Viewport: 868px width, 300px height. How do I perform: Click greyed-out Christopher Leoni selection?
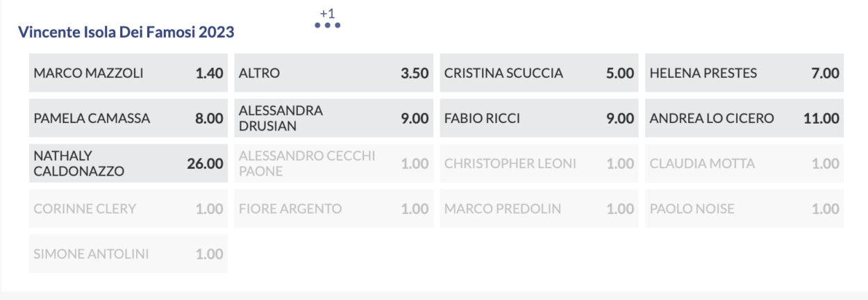tap(540, 163)
